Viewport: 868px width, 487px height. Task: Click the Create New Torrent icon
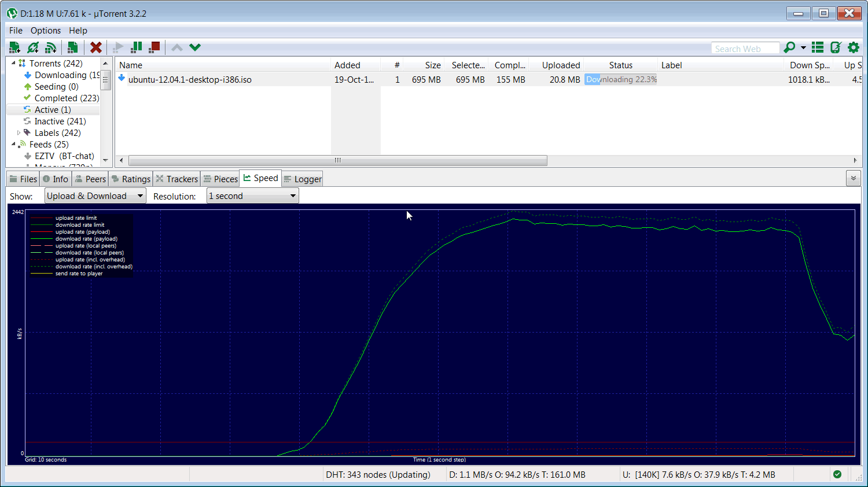73,47
